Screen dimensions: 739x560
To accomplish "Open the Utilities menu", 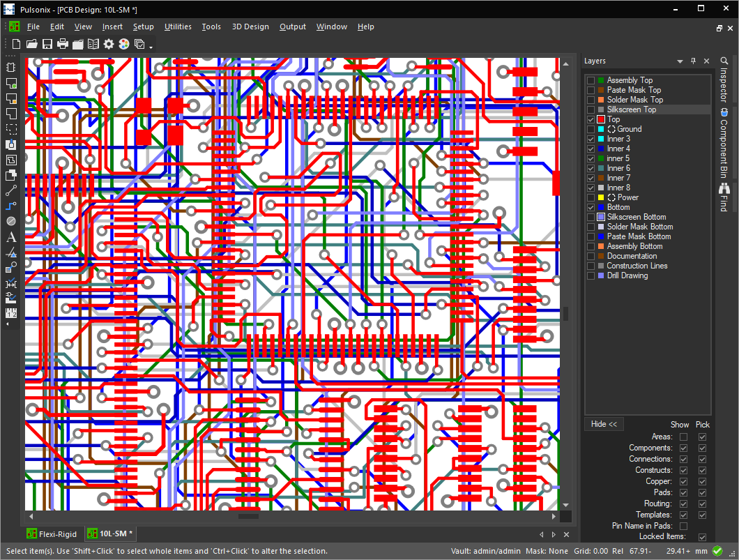I will coord(178,27).
